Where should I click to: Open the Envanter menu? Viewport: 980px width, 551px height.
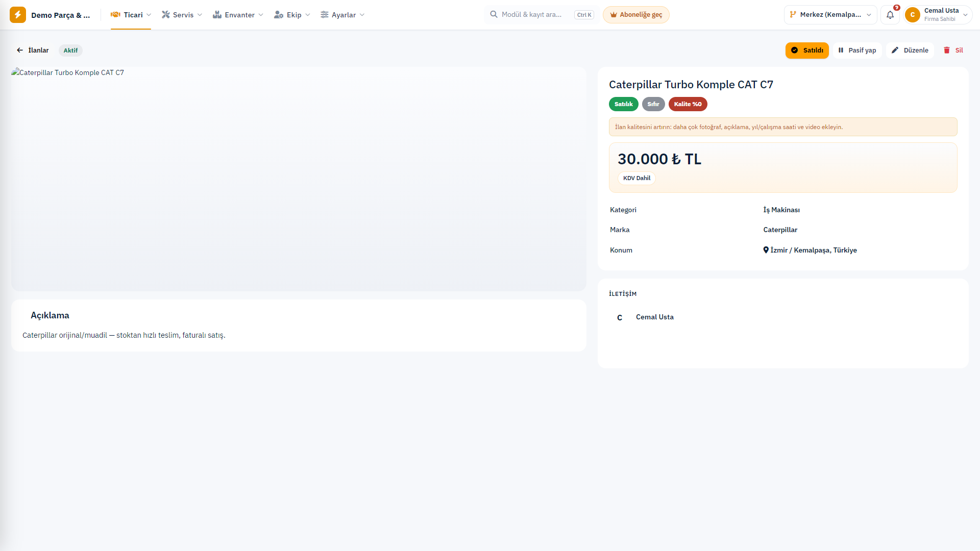238,15
